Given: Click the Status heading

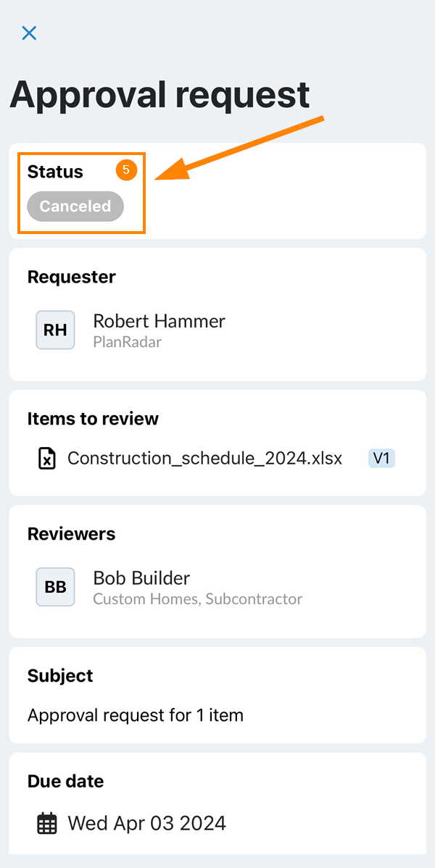Looking at the screenshot, I should point(55,172).
